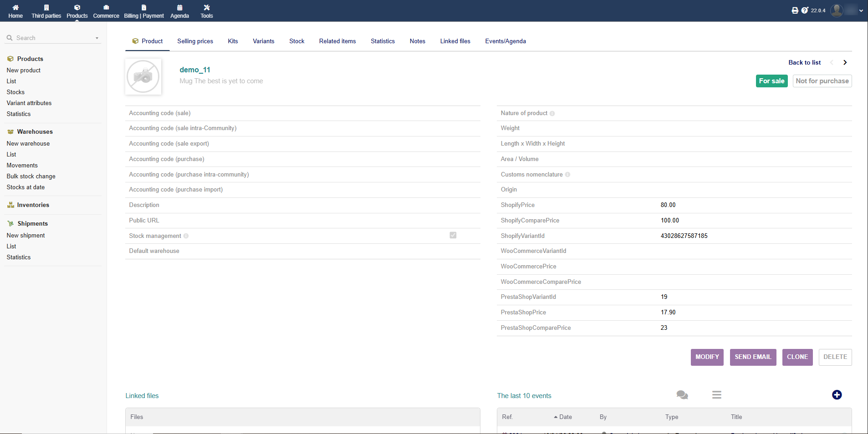The image size is (868, 434).
Task: Show events as message conversation view
Action: point(682,395)
